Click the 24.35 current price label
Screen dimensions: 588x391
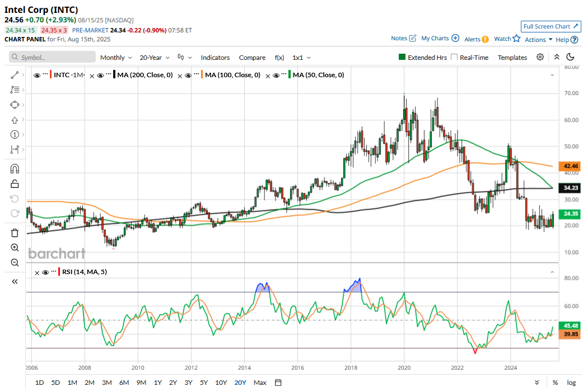[x=571, y=214]
